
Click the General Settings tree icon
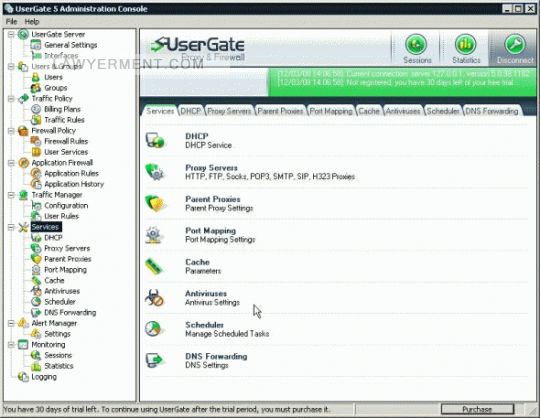[x=36, y=45]
